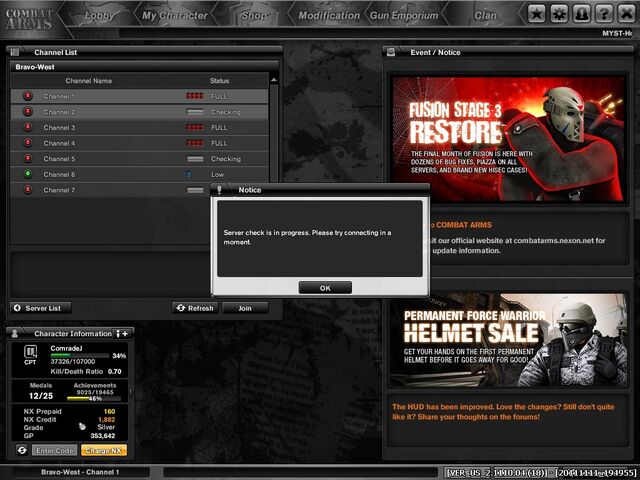Screen dimensions: 640x480
Task: Click the Charge NX button
Action: (104, 450)
